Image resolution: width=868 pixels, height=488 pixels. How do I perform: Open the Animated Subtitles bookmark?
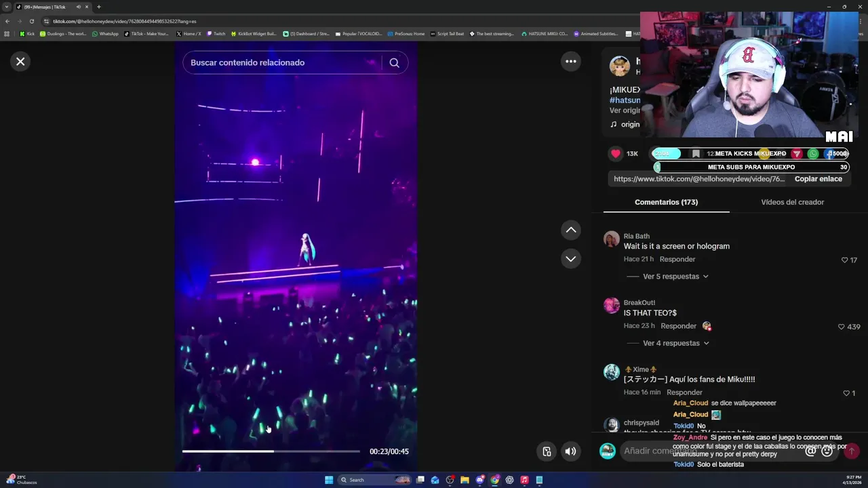coord(596,34)
